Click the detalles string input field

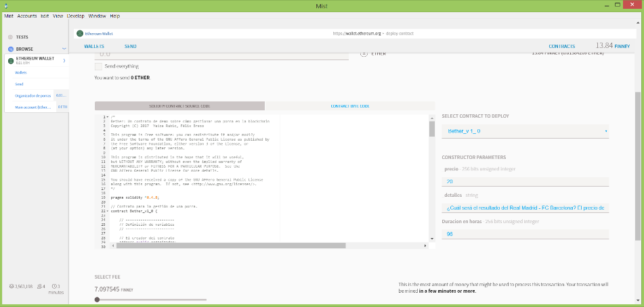[x=525, y=208]
